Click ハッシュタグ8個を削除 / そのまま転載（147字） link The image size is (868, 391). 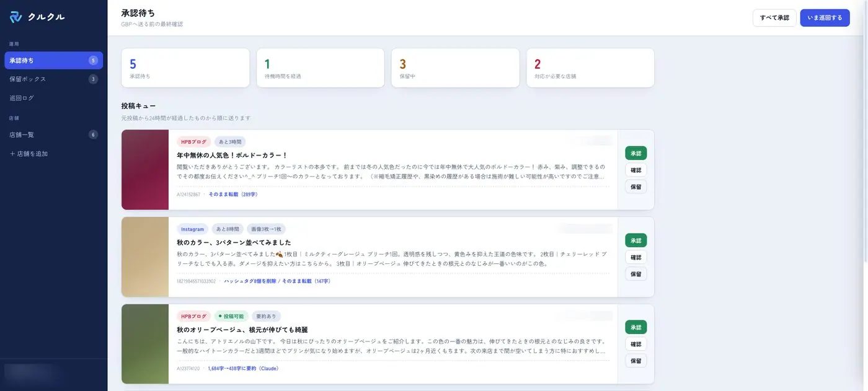tap(278, 281)
